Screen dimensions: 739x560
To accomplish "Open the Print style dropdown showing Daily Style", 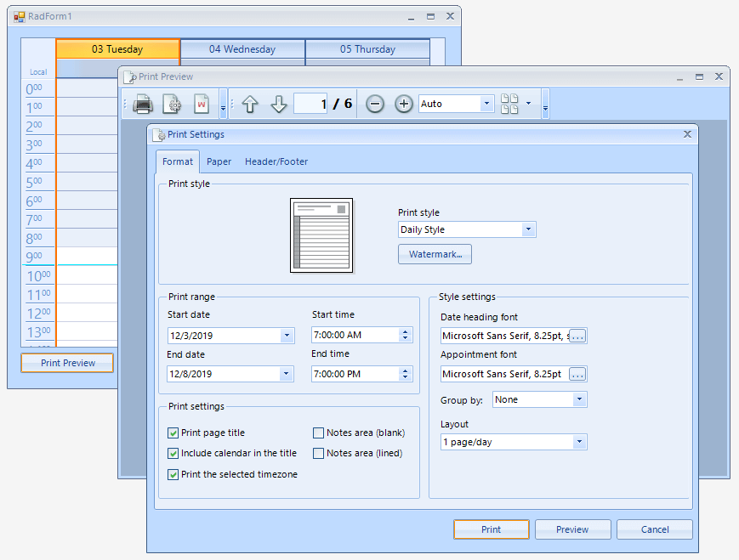I will [x=528, y=229].
